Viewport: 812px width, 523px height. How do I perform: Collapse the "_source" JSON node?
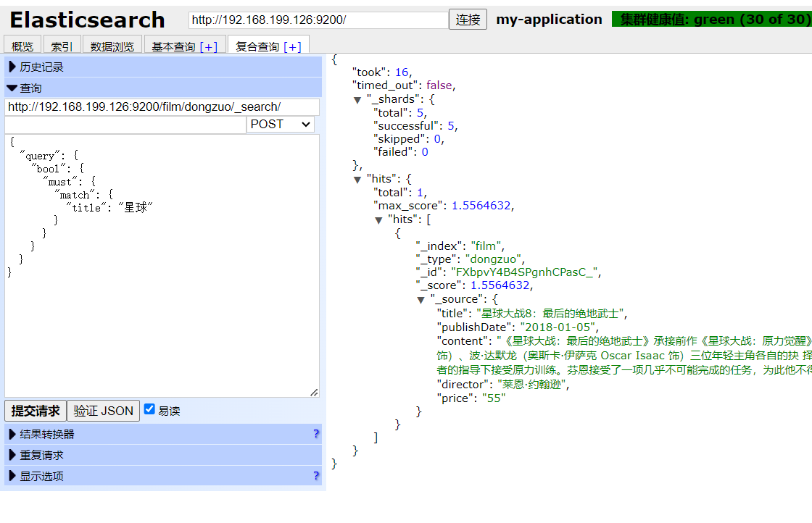421,299
